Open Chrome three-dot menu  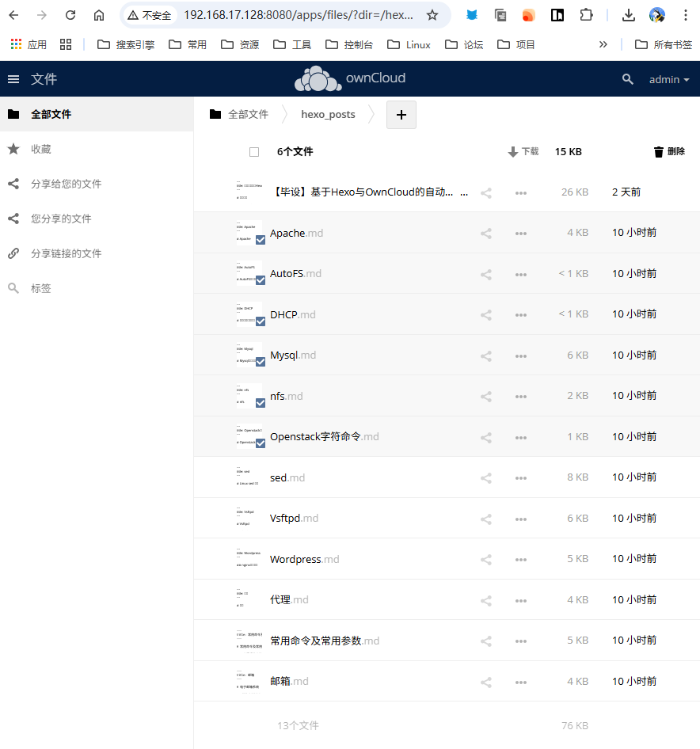pyautogui.click(x=686, y=15)
